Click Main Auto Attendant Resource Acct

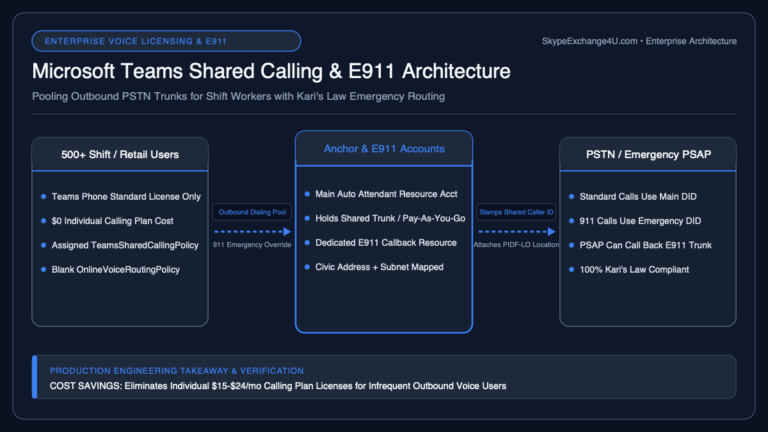(386, 194)
